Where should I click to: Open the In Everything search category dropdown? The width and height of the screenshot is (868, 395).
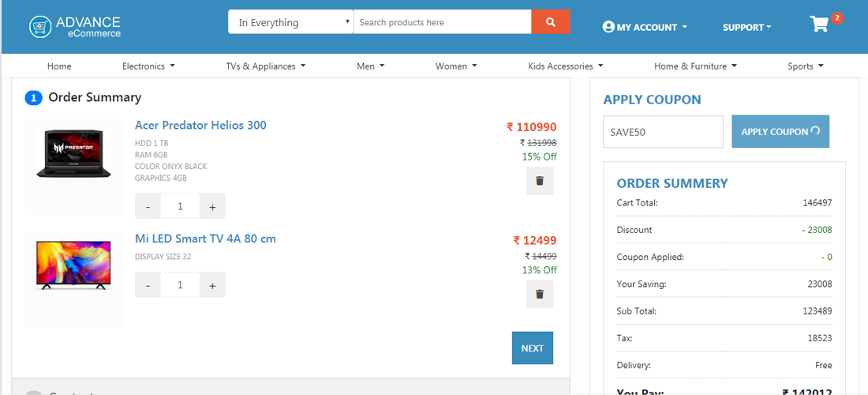pyautogui.click(x=290, y=22)
